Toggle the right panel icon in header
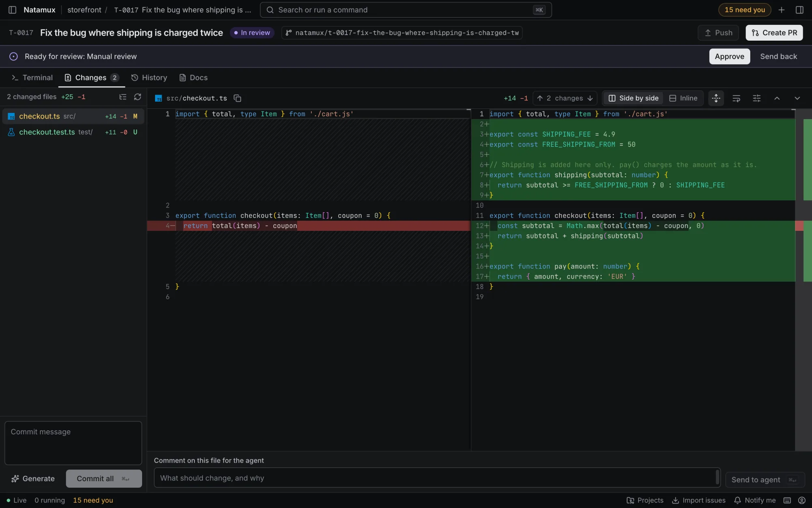Image resolution: width=812 pixels, height=508 pixels. tap(799, 10)
